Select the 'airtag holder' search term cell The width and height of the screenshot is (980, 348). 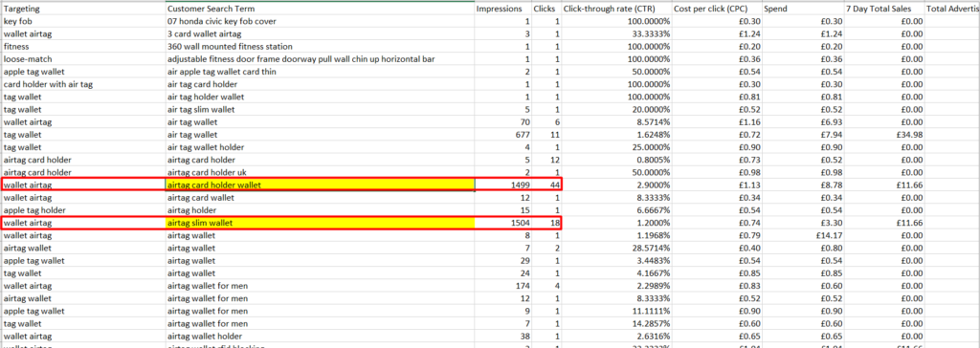click(x=320, y=210)
